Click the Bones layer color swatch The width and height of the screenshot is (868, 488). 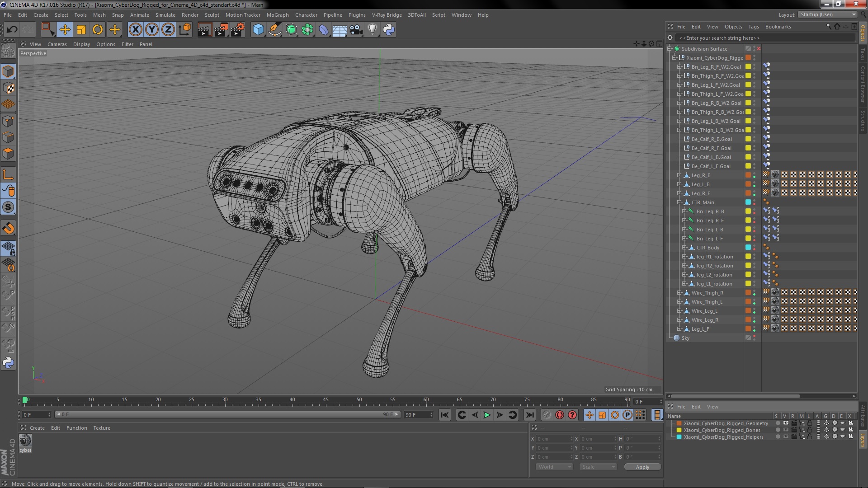679,430
